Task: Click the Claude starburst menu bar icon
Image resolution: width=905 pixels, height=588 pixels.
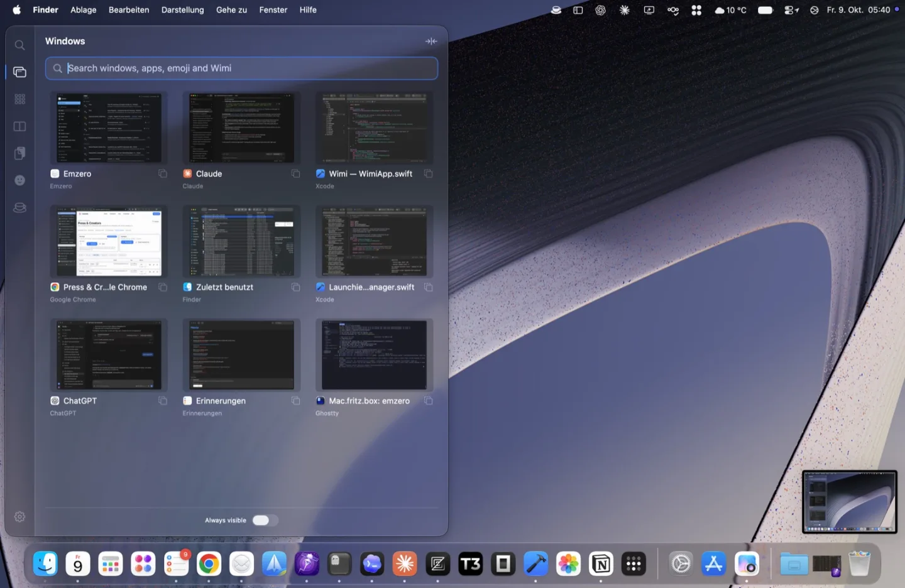Action: (x=624, y=10)
